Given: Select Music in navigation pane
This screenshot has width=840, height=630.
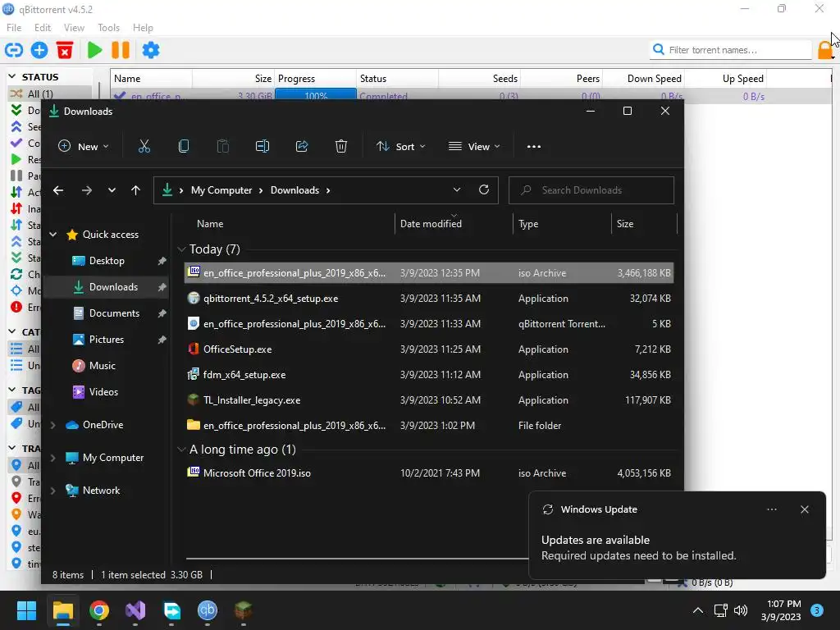Looking at the screenshot, I should click(102, 366).
